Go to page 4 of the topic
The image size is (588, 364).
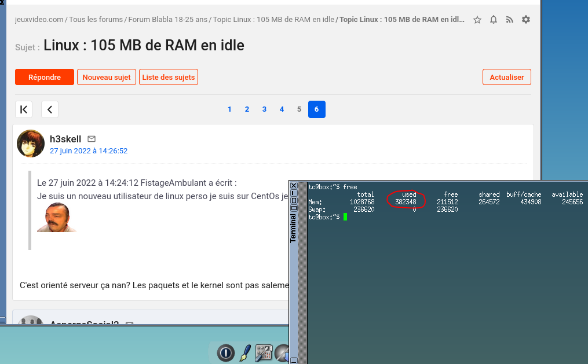click(282, 109)
